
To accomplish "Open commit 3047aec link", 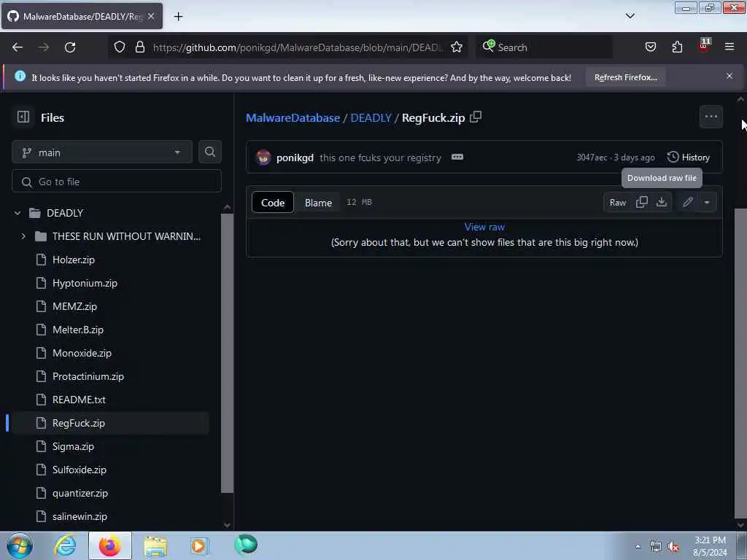I will 592,157.
